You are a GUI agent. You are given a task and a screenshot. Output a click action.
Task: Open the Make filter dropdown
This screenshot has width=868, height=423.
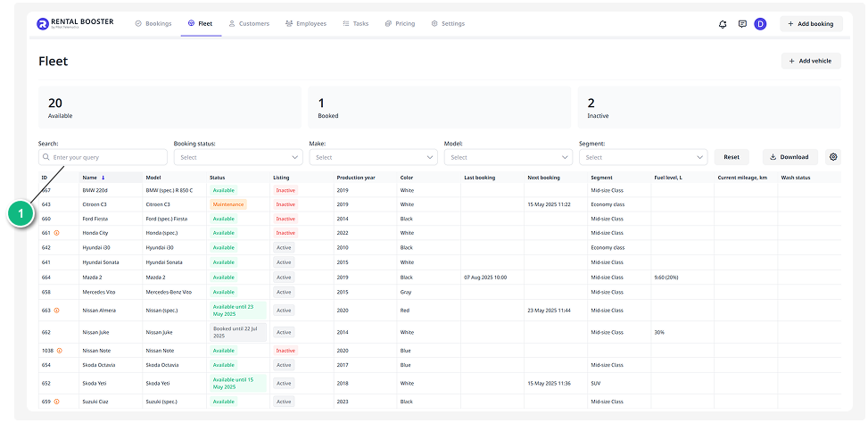click(x=373, y=157)
